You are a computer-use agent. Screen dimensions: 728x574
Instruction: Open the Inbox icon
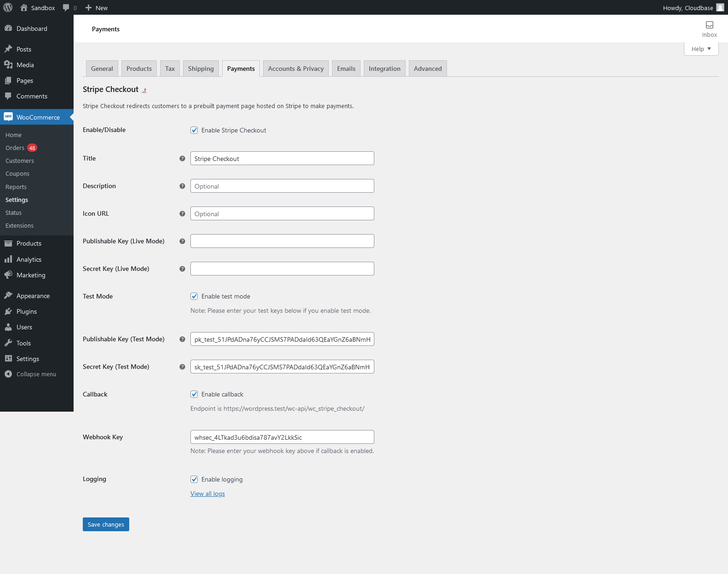[710, 25]
